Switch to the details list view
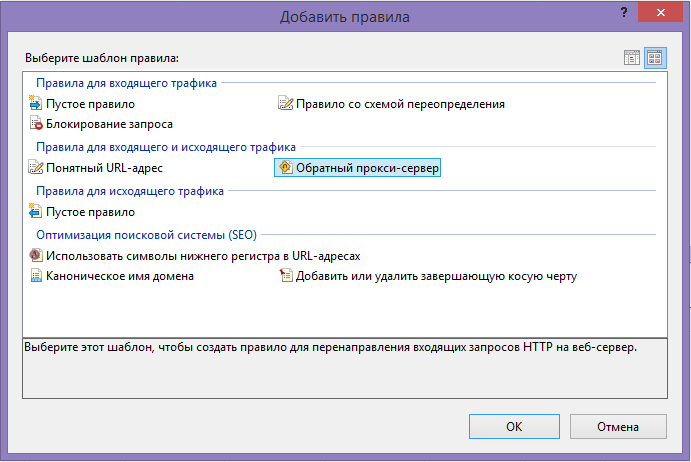691x462 pixels. pos(632,58)
